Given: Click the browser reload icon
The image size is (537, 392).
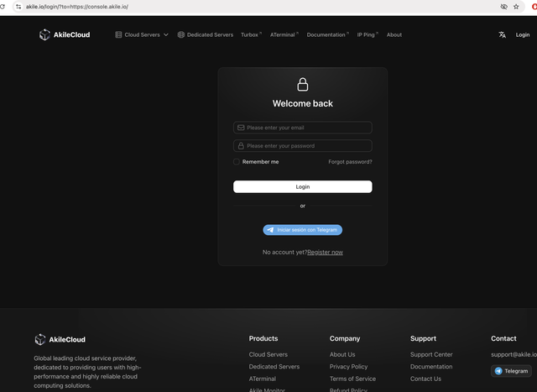Looking at the screenshot, I should pos(3,7).
